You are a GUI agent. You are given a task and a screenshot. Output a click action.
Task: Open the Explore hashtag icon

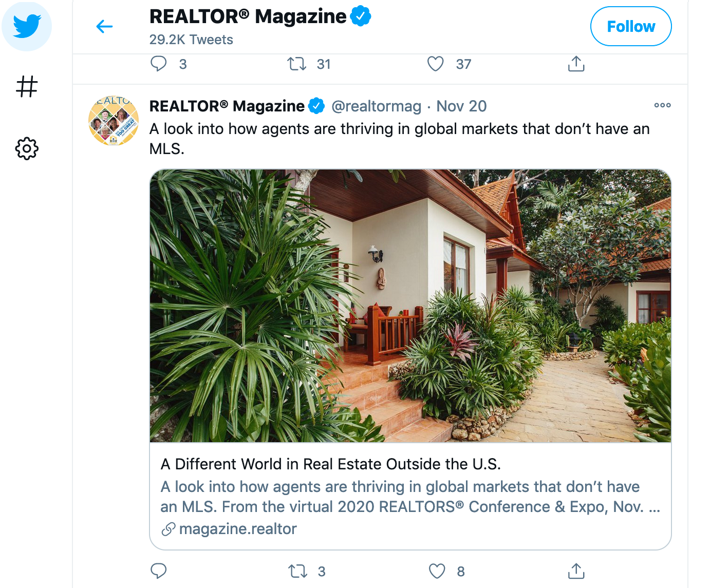[x=27, y=86]
